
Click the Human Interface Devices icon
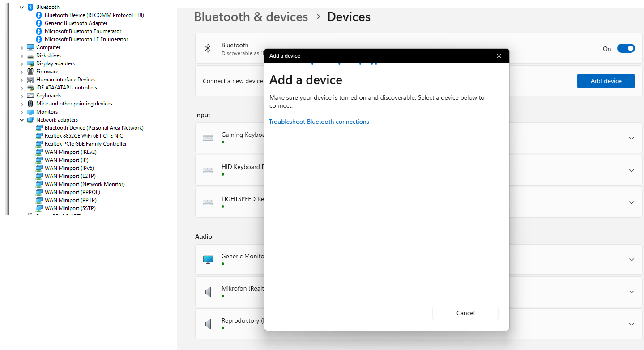click(x=30, y=80)
